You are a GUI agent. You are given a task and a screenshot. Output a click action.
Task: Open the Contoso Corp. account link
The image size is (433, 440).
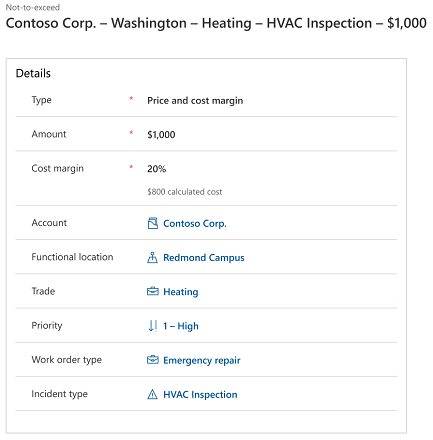point(195,223)
